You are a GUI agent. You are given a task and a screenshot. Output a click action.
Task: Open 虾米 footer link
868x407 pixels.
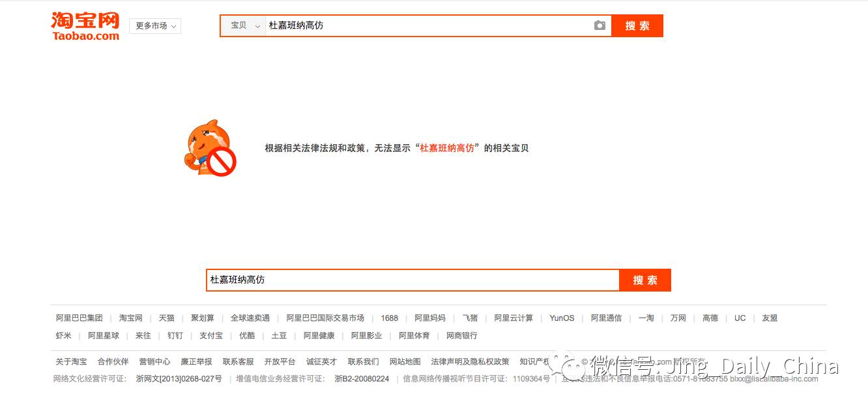click(64, 335)
